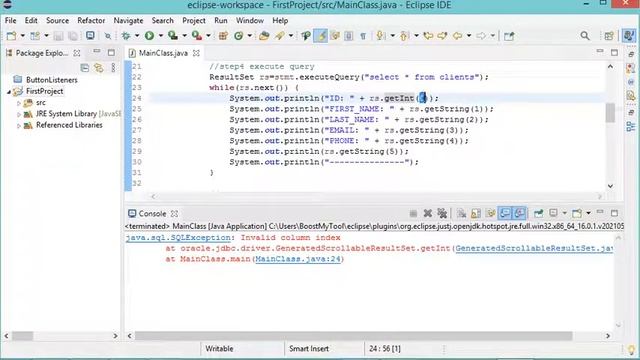This screenshot has height=360, width=640.
Task: Click the Smart Insert status entry
Action: 309,349
